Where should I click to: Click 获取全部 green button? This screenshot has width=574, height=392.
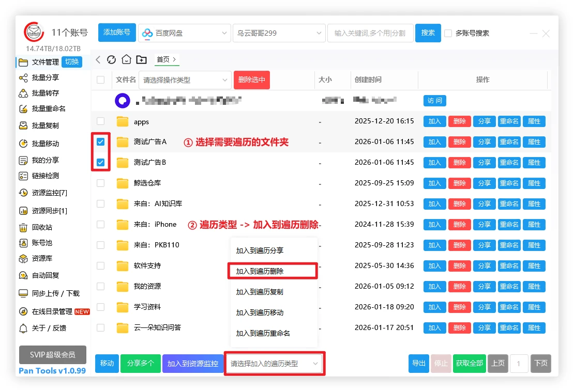click(470, 363)
